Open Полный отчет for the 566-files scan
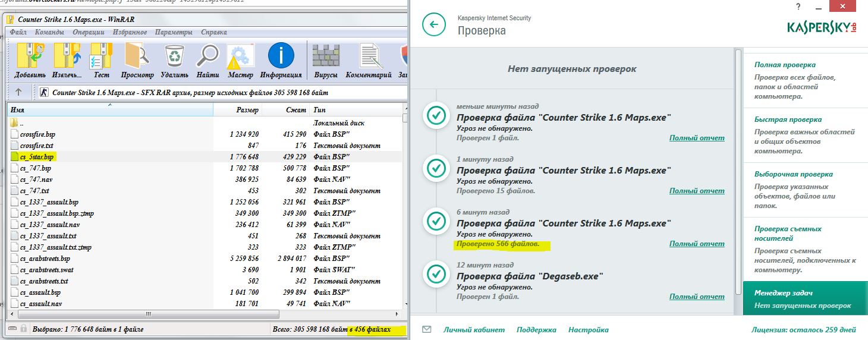Image resolution: width=868 pixels, height=340 pixels. (697, 244)
